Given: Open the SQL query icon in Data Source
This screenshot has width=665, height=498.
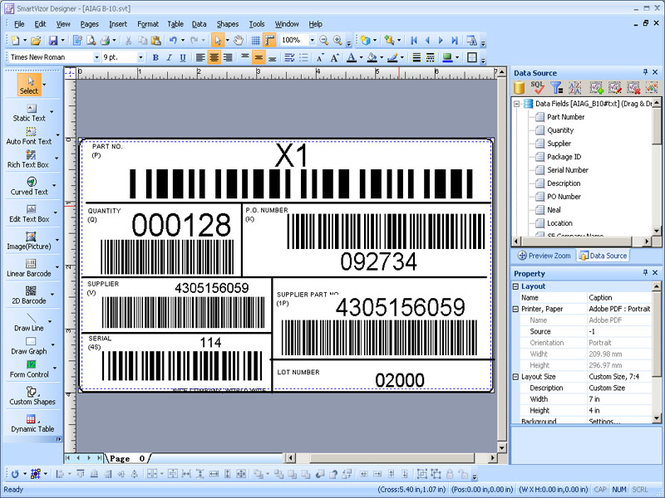Looking at the screenshot, I should coord(537,87).
